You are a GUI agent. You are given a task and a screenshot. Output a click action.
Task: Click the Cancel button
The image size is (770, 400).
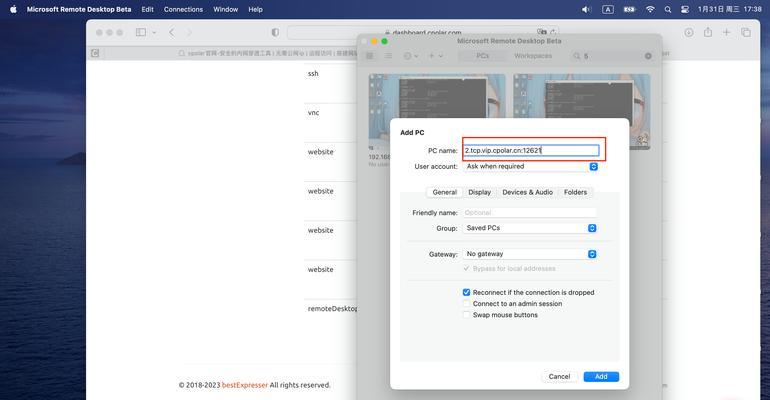click(559, 376)
